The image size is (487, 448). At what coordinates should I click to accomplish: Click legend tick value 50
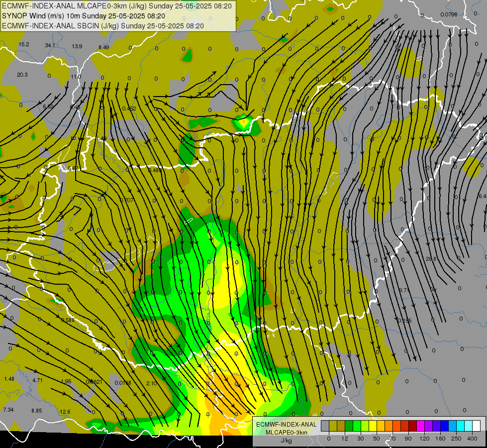pyautogui.click(x=376, y=439)
